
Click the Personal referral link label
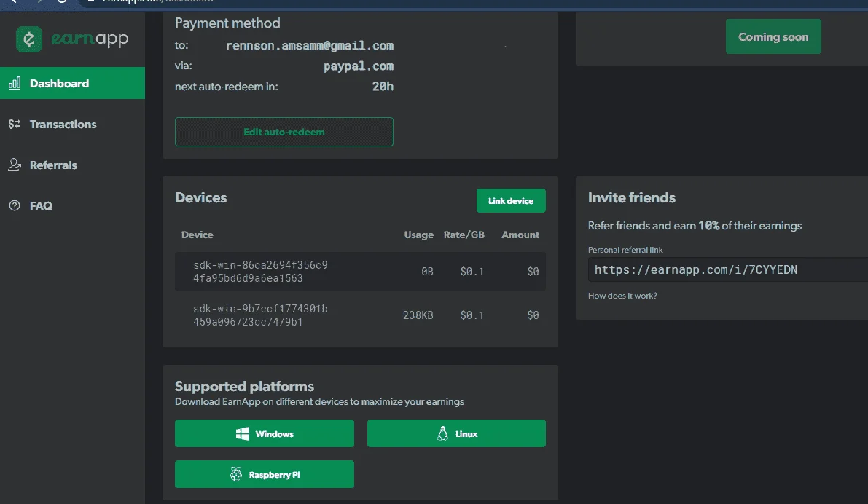point(625,250)
